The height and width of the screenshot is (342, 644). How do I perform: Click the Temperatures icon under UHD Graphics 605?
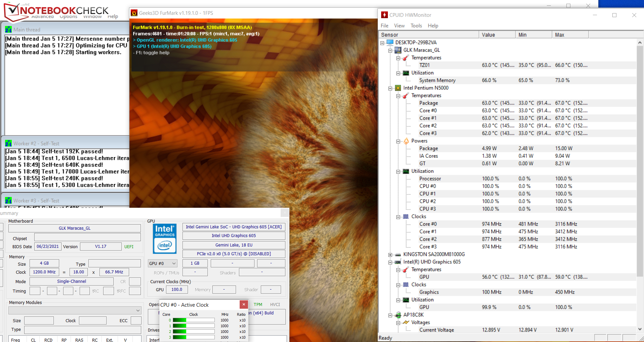point(406,270)
